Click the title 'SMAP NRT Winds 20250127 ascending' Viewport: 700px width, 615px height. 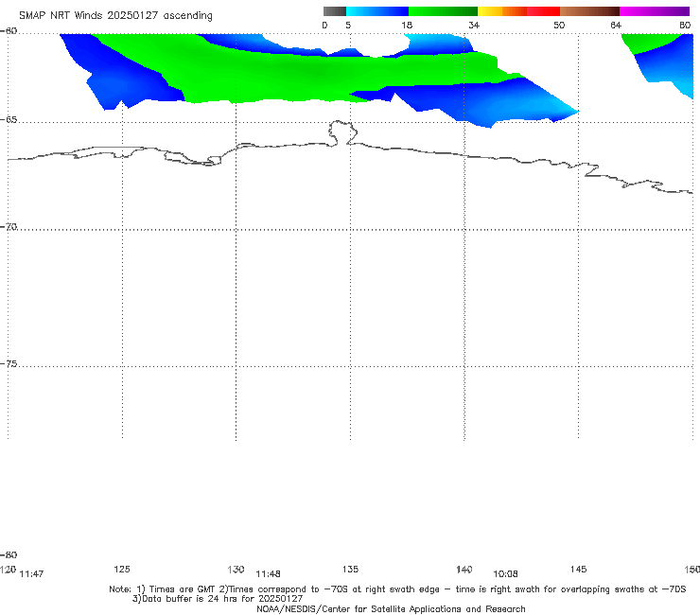(115, 16)
